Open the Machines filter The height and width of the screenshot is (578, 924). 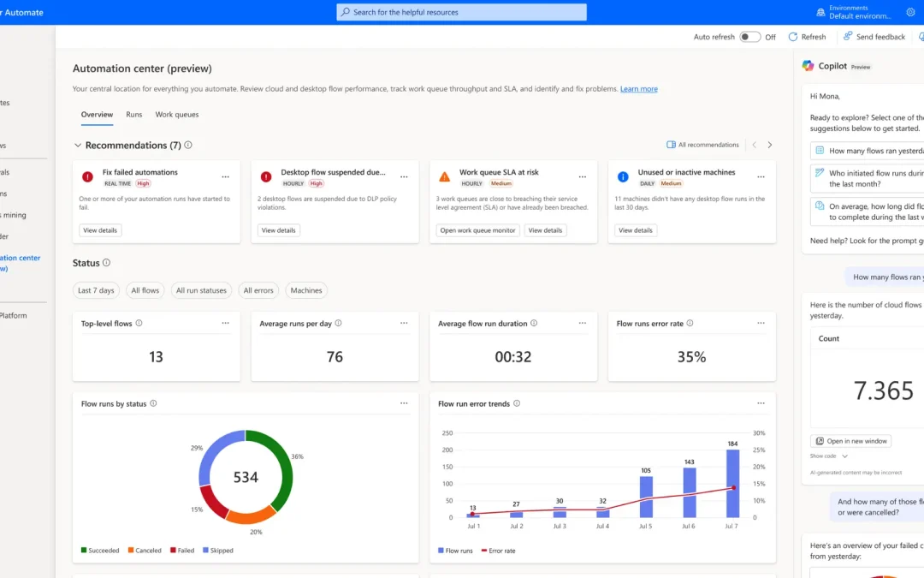click(x=305, y=290)
